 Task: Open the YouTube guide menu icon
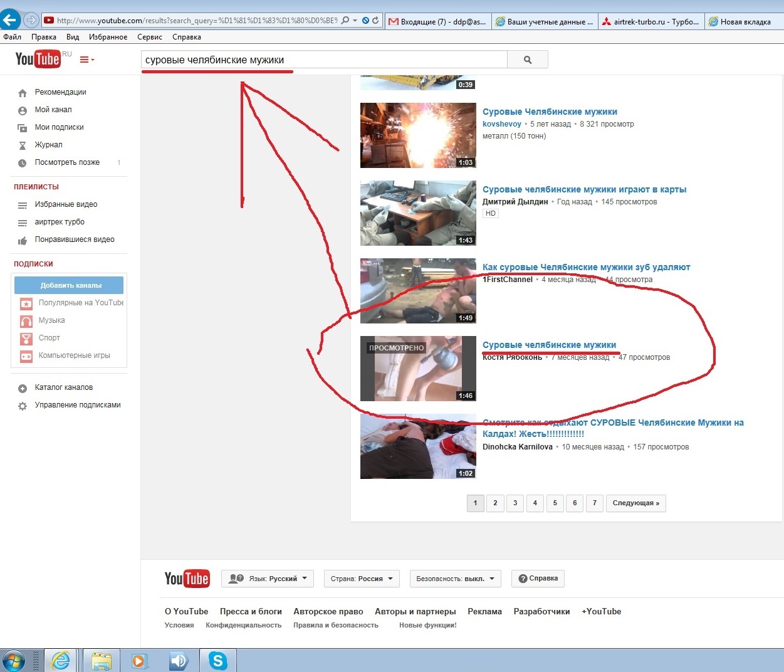click(86, 60)
